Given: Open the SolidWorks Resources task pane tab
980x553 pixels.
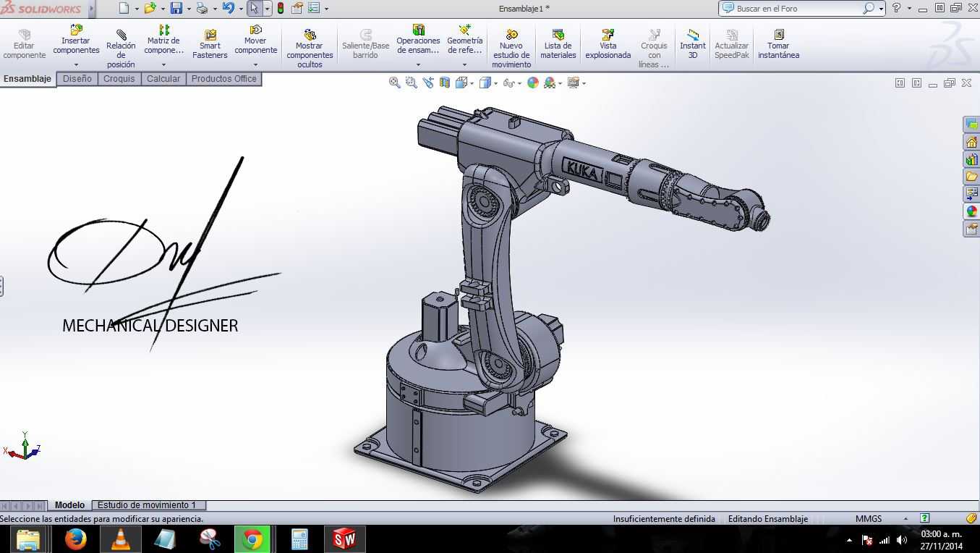Looking at the screenshot, I should 971,143.
